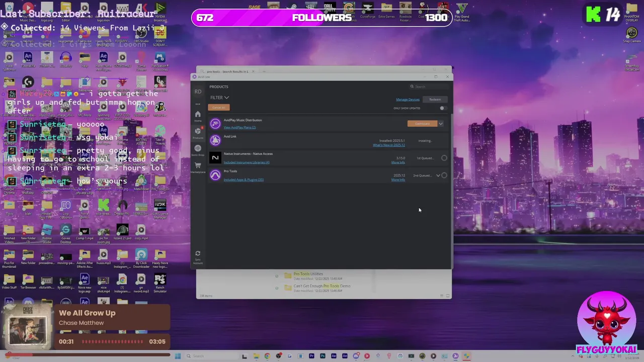Image resolution: width=644 pixels, height=362 pixels.
Task: Click the Avid Link list scrollbar
Action: [451, 191]
